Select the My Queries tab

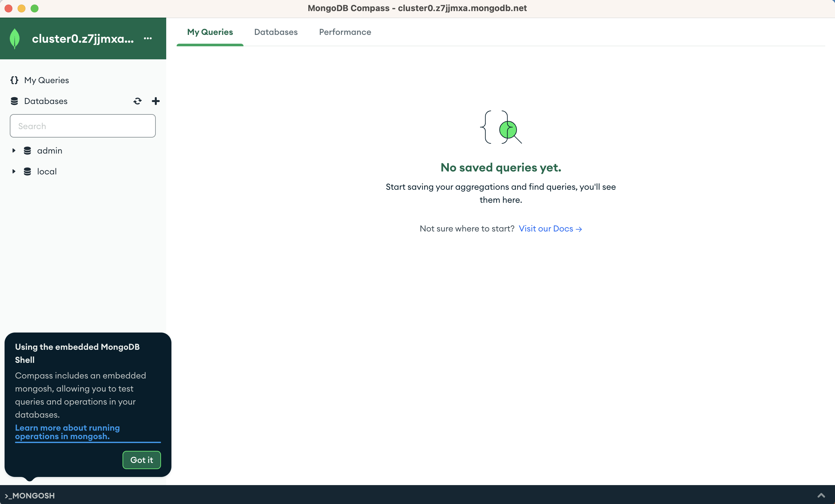210,32
